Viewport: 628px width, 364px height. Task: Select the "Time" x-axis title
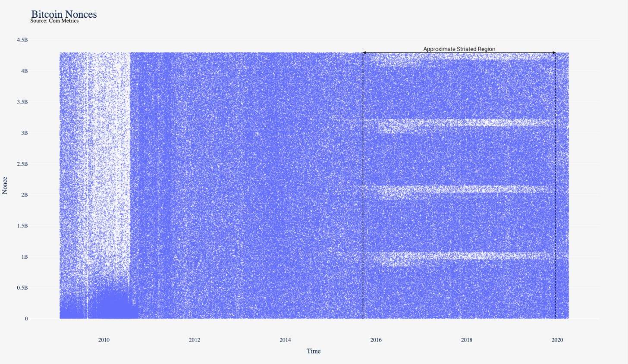pos(314,351)
